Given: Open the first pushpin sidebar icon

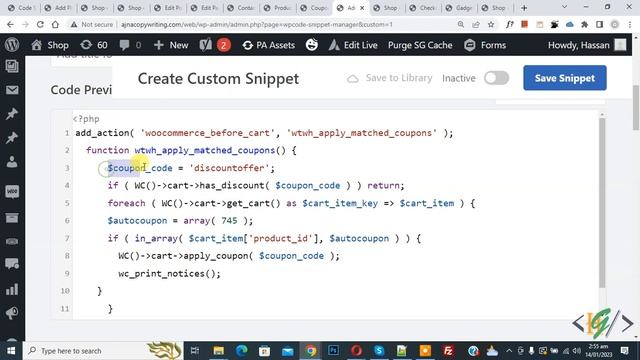Looking at the screenshot, I should click(12, 114).
